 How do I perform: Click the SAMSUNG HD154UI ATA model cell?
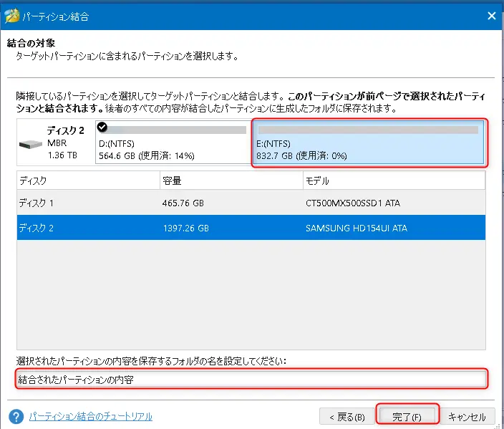[356, 228]
